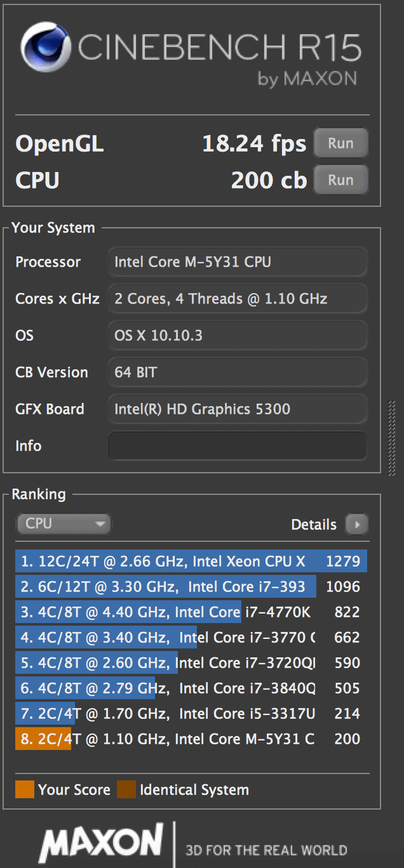Image resolution: width=404 pixels, height=868 pixels.
Task: Open the CPU ranking dropdown
Action: click(x=64, y=524)
